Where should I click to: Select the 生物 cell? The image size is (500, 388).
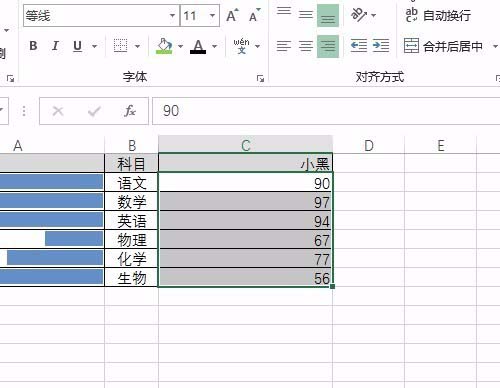[132, 277]
